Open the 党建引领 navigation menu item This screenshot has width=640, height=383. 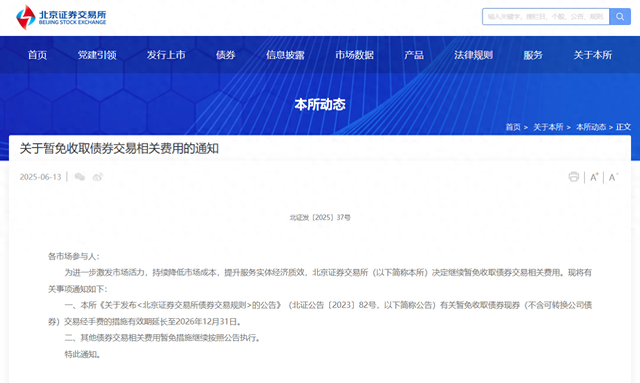(97, 55)
